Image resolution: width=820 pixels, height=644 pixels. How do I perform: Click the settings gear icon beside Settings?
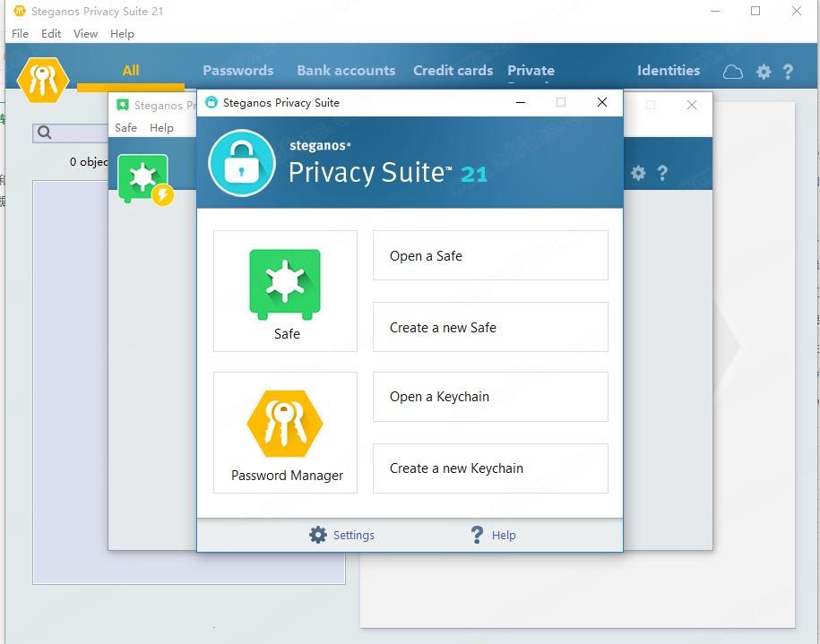pyautogui.click(x=318, y=535)
